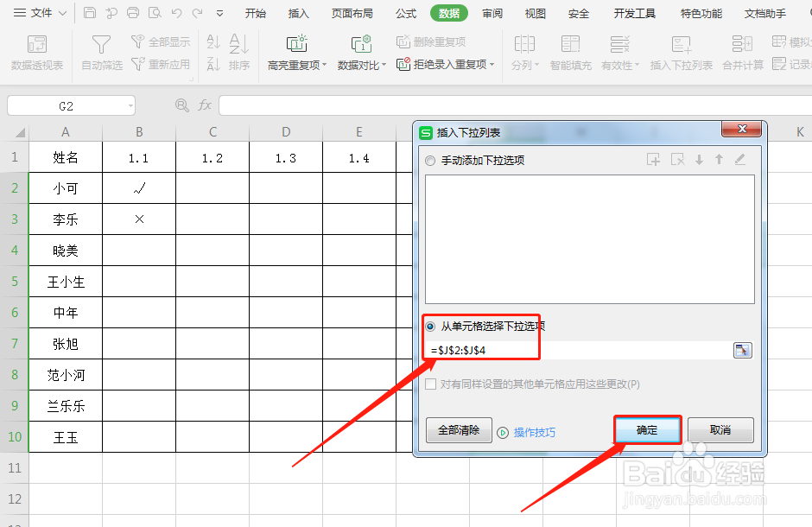The width and height of the screenshot is (812, 527).
Task: Click the zoom magnifier icon beside fx
Action: pyautogui.click(x=181, y=105)
